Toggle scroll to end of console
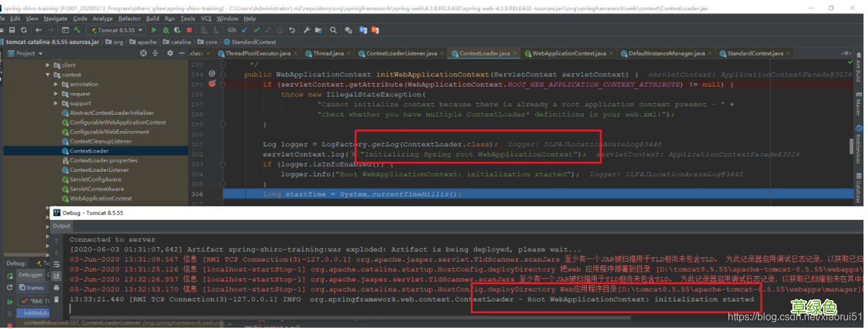The image size is (868, 329). click(x=56, y=276)
